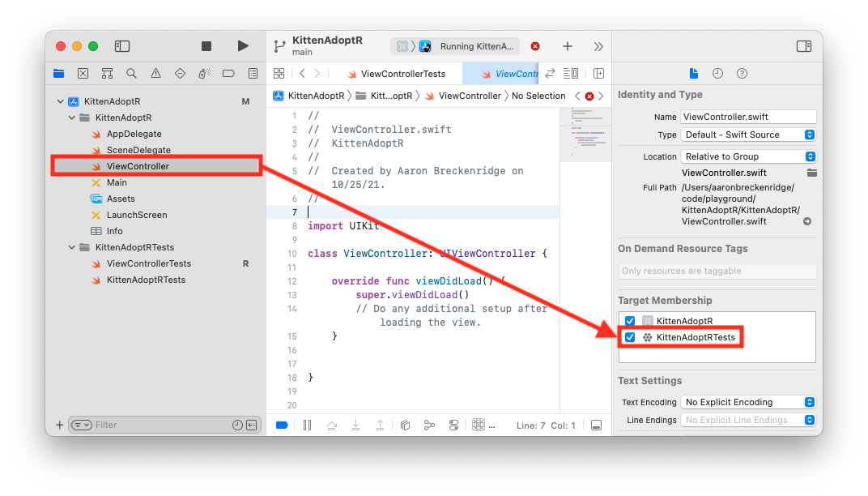Click the red build error indicator
Screen dimensions: 868x496
(x=535, y=46)
